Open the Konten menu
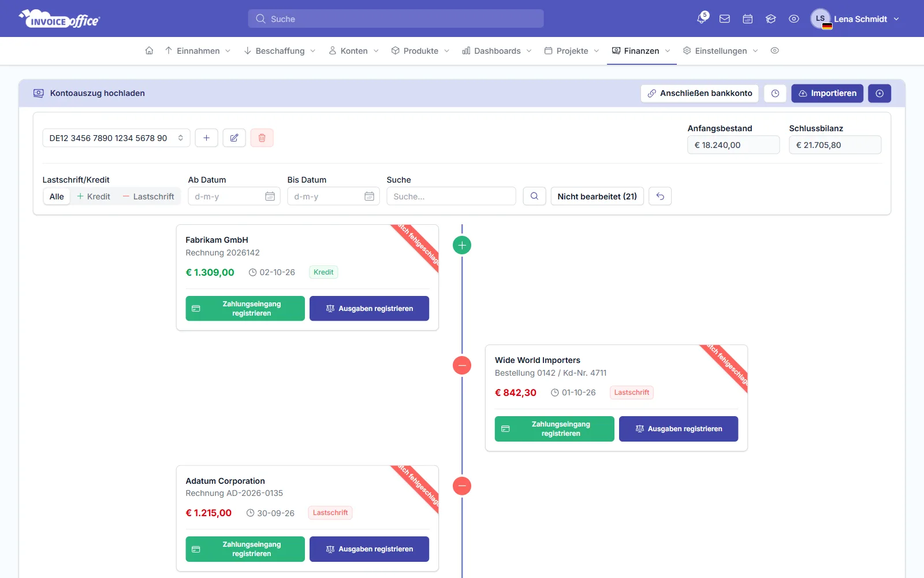 (353, 51)
